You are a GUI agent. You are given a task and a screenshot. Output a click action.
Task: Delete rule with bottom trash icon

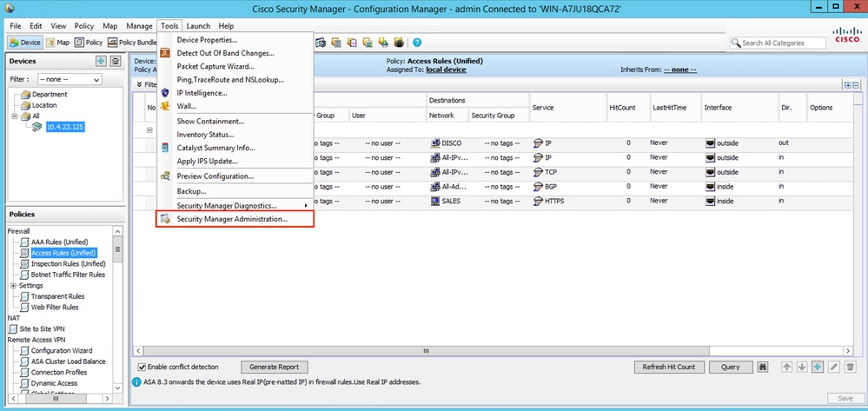851,367
